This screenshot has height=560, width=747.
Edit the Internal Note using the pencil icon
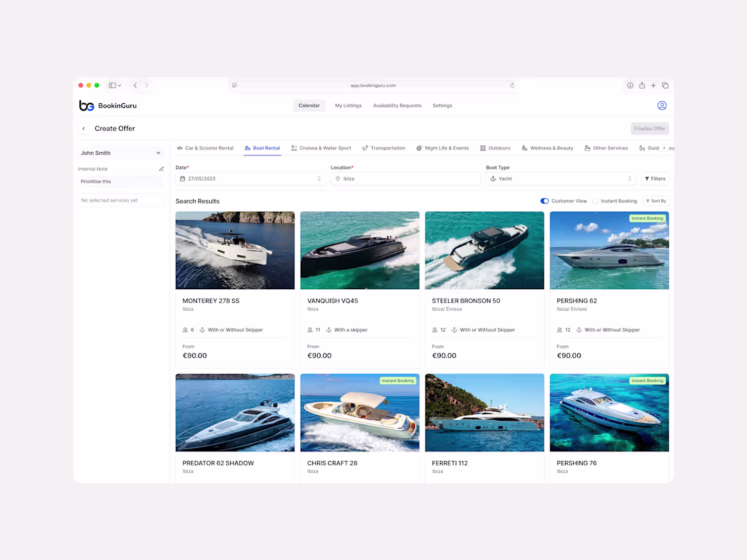161,168
